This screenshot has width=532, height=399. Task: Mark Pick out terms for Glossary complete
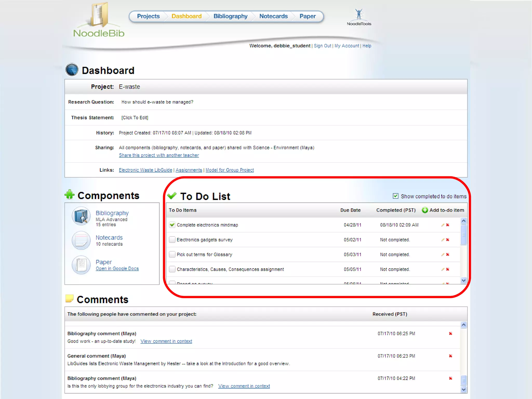pyautogui.click(x=172, y=255)
